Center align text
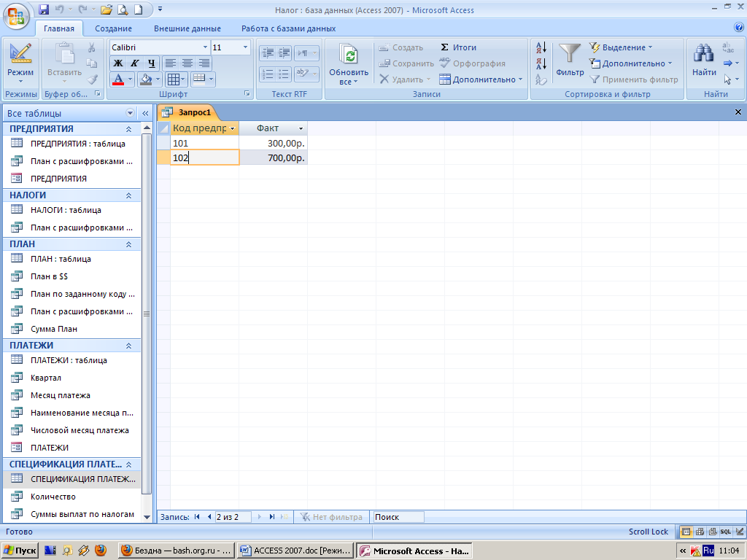Screen dimensions: 747x560 click(187, 63)
